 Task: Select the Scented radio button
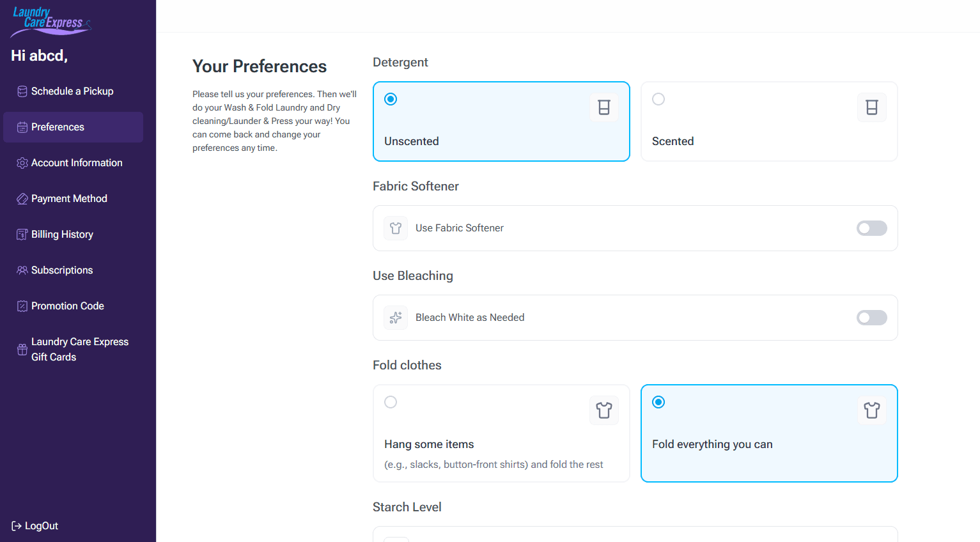coord(658,99)
